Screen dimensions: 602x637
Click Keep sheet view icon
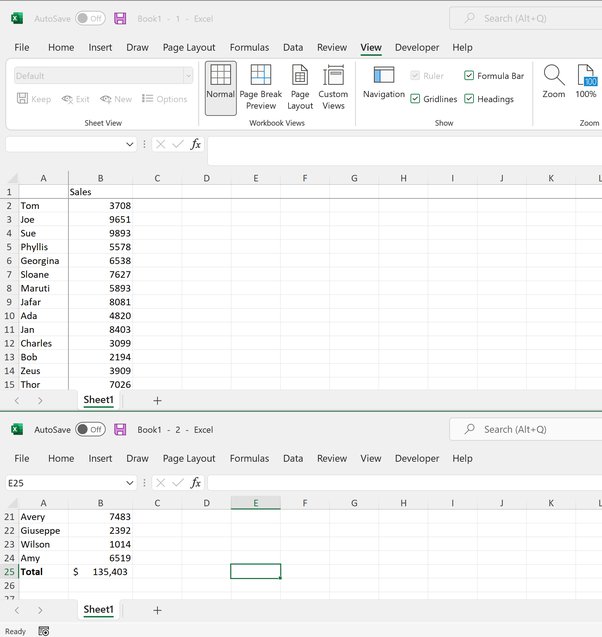tap(34, 99)
